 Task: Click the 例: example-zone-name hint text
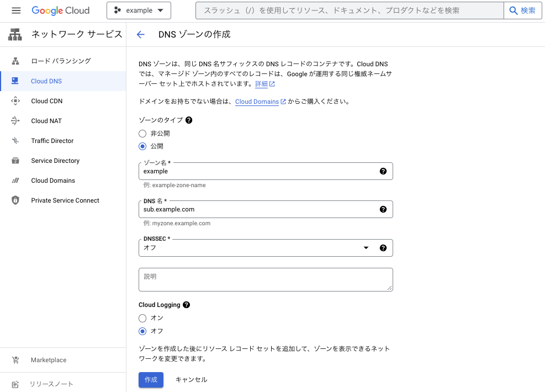tap(174, 185)
